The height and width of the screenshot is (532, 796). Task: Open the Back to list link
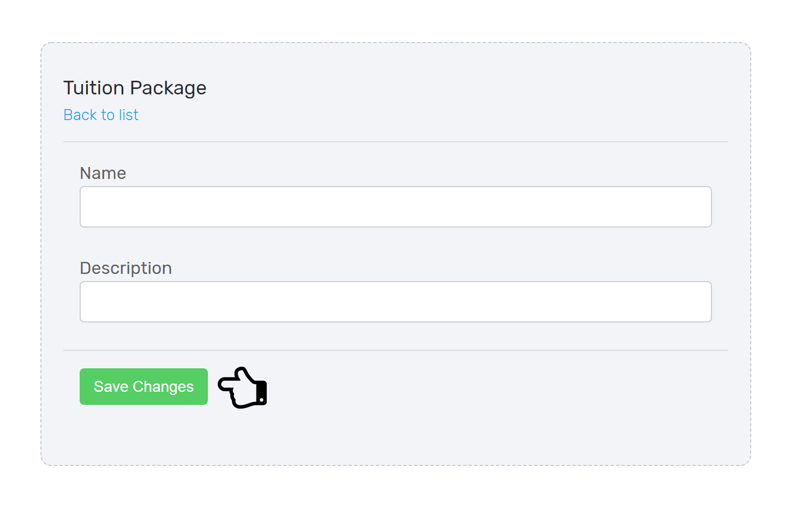pyautogui.click(x=101, y=115)
